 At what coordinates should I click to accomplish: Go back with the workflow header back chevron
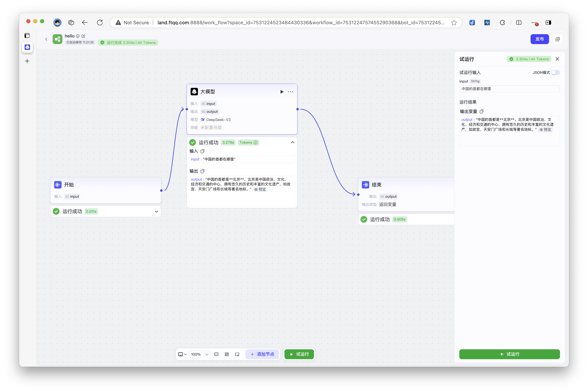(46, 39)
